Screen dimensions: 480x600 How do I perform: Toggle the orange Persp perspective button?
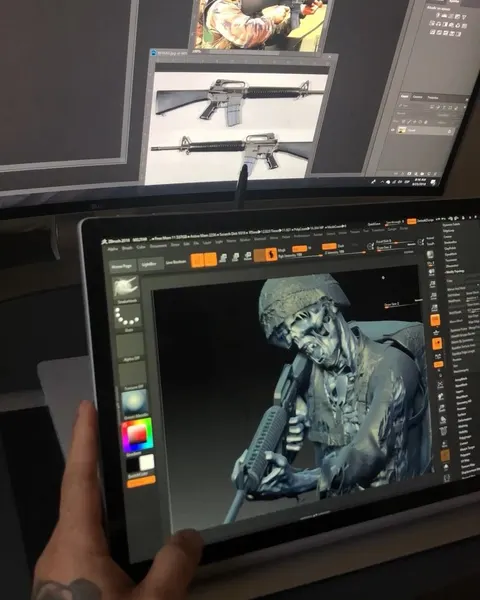435,320
